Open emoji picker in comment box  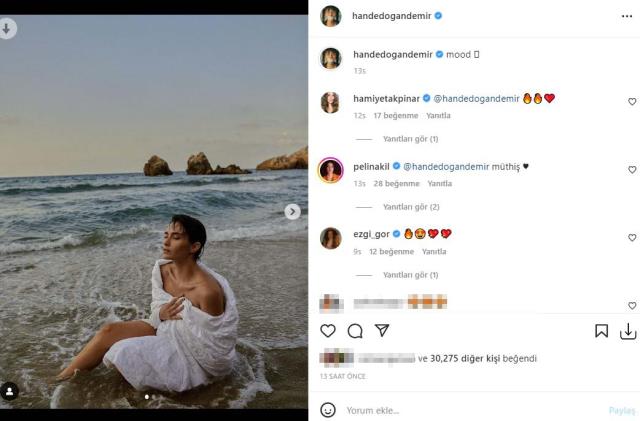328,410
